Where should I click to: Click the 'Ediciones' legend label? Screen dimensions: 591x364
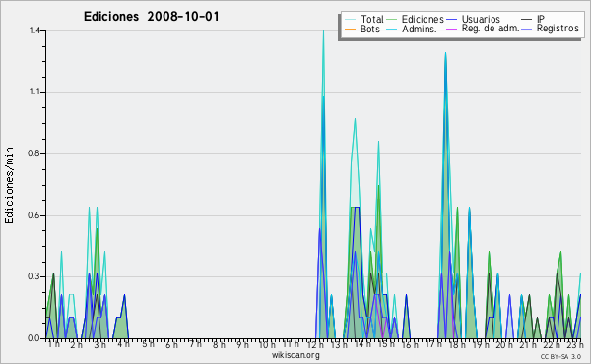coord(423,19)
